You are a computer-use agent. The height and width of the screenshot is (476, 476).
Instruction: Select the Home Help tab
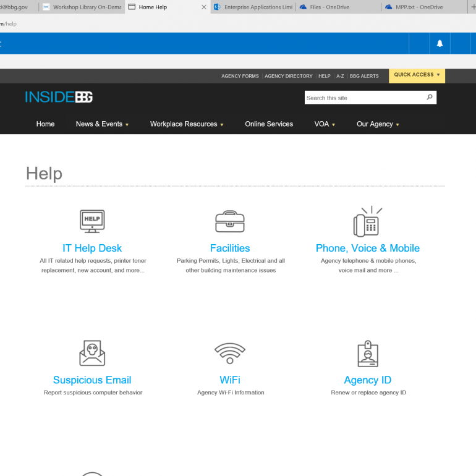pos(168,7)
